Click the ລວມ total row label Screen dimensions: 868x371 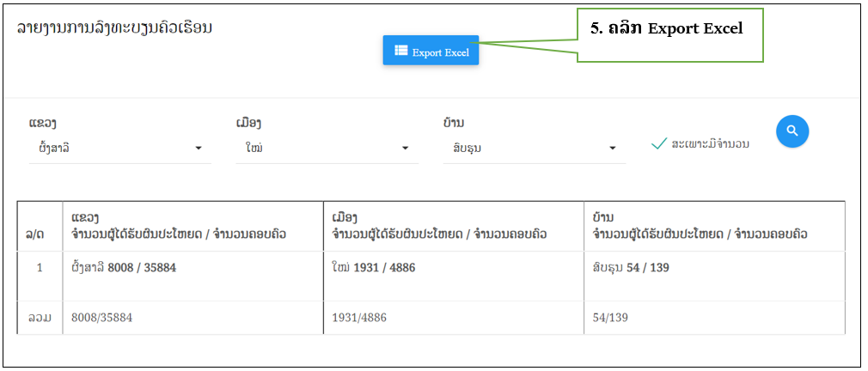40,318
